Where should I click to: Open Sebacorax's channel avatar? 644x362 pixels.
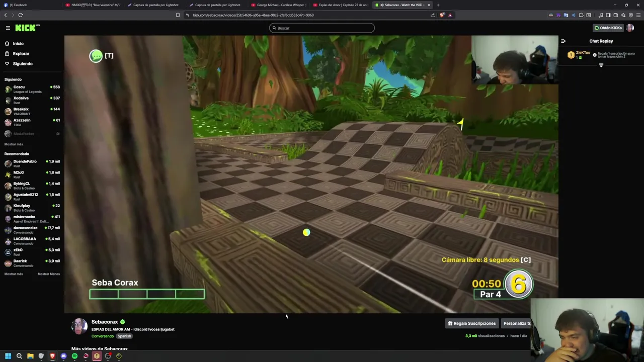click(79, 327)
